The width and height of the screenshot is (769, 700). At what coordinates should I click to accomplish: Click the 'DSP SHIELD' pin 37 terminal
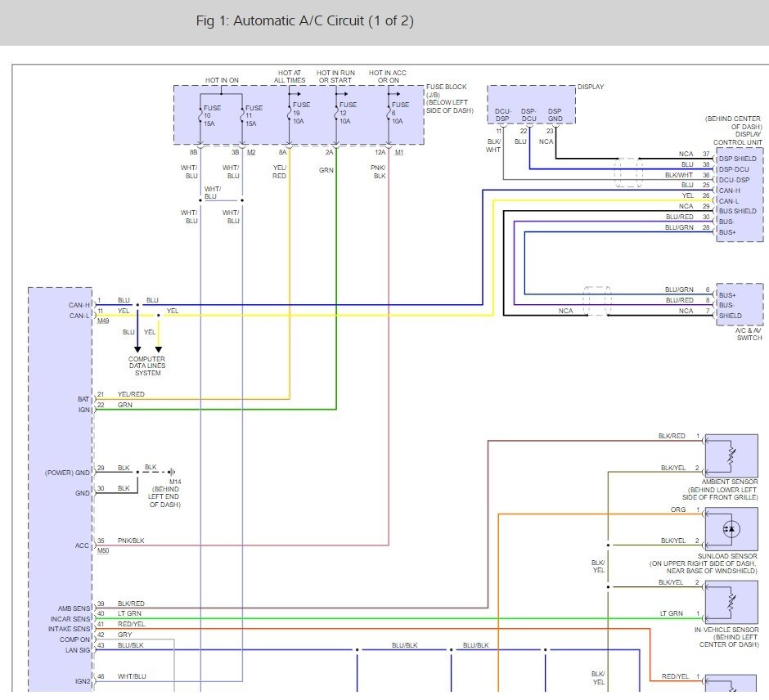click(737, 159)
